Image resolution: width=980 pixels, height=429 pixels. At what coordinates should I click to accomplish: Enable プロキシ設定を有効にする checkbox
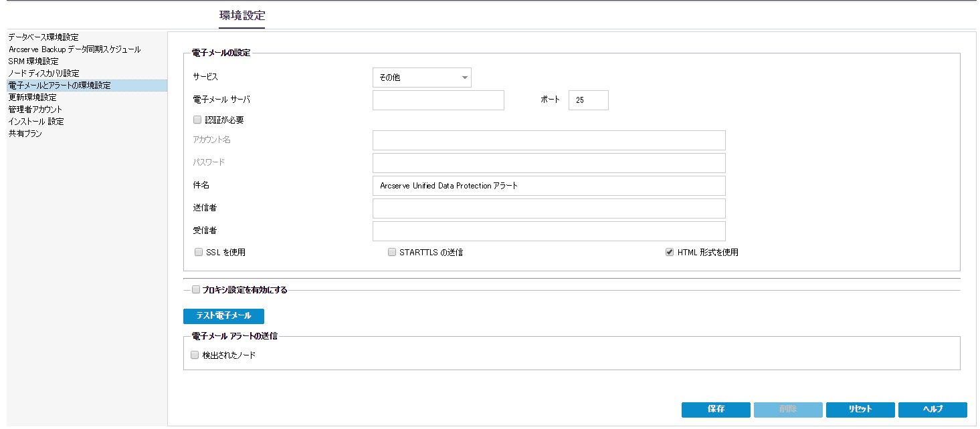196,290
